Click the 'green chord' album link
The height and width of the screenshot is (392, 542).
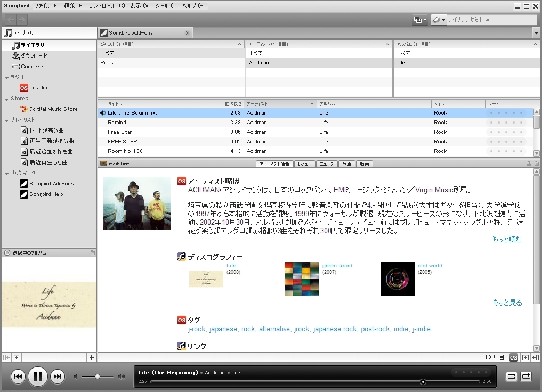(x=337, y=266)
